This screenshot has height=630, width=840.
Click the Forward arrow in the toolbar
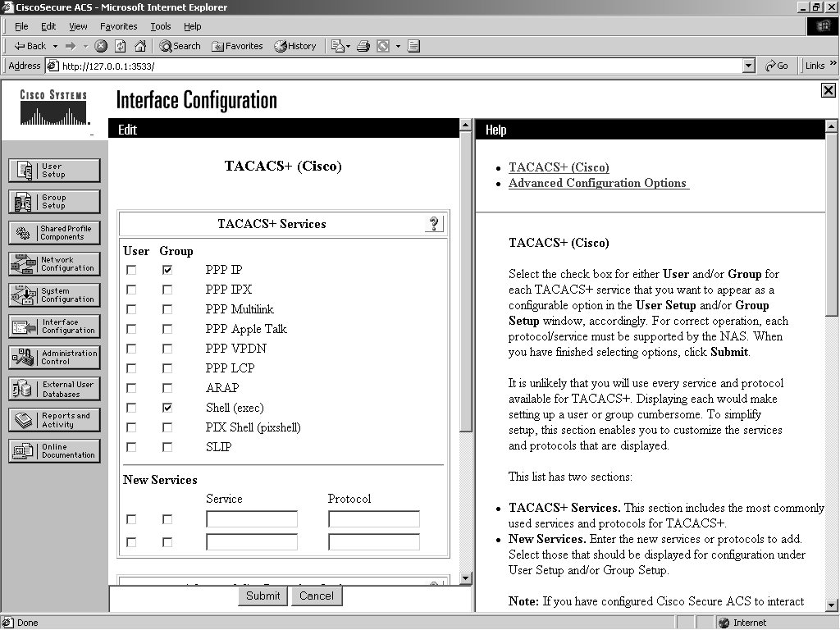[71, 46]
